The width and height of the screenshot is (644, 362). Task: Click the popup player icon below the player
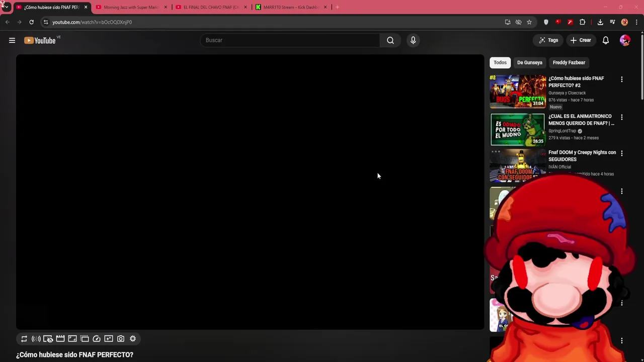[85, 339]
